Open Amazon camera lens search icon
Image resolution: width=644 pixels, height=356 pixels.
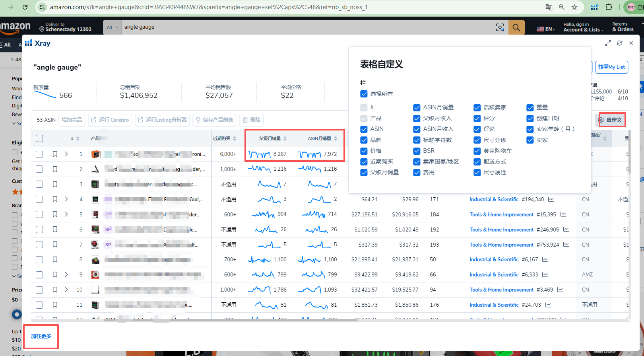click(x=500, y=27)
